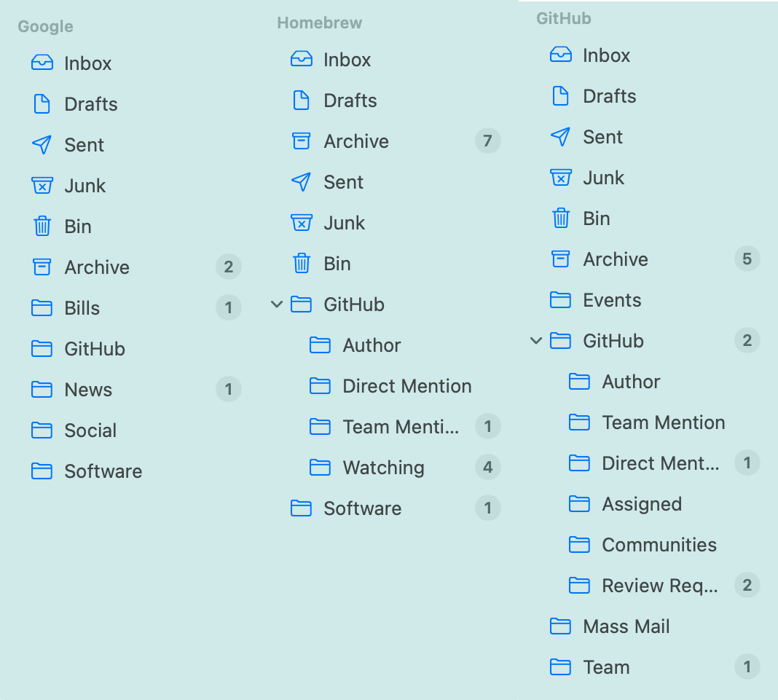Image resolution: width=778 pixels, height=700 pixels.
Task: Click the Junk icon under Homebrew
Action: click(301, 223)
